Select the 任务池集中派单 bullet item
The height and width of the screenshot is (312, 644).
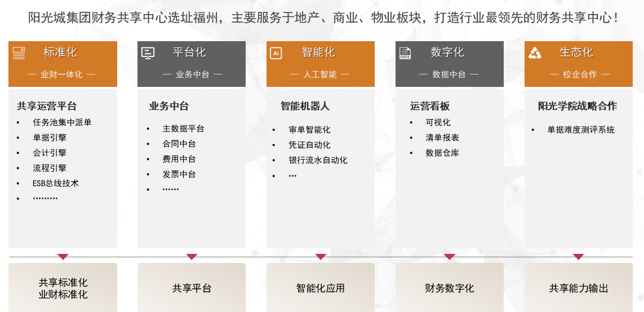tap(62, 122)
